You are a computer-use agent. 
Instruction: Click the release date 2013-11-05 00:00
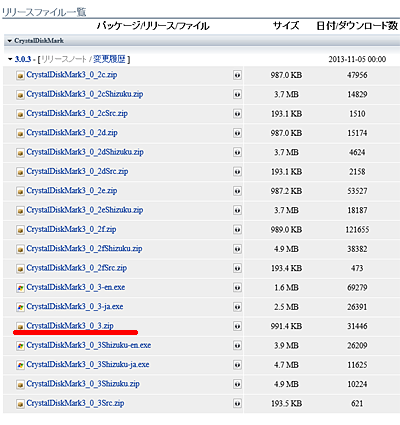(357, 60)
